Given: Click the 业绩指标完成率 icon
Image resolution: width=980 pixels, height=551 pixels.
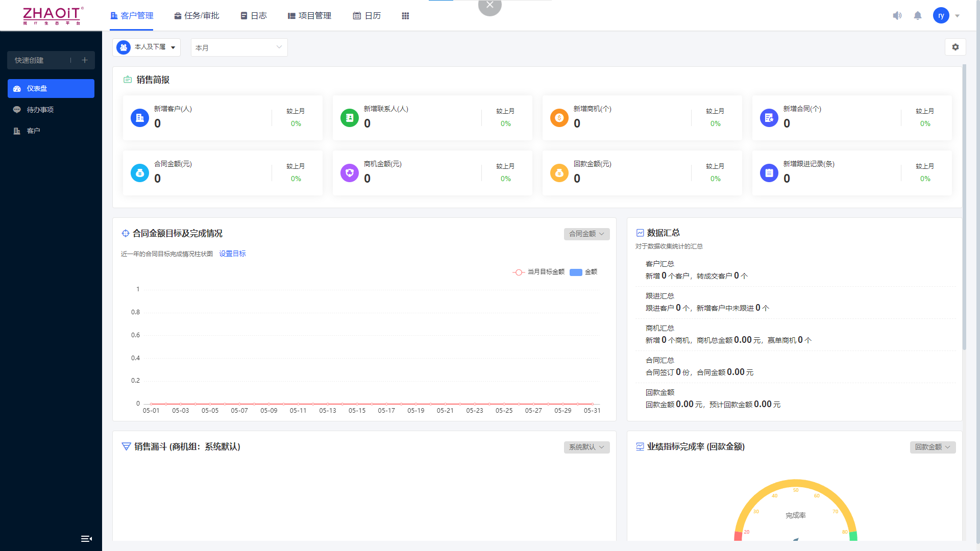Looking at the screenshot, I should coord(640,446).
